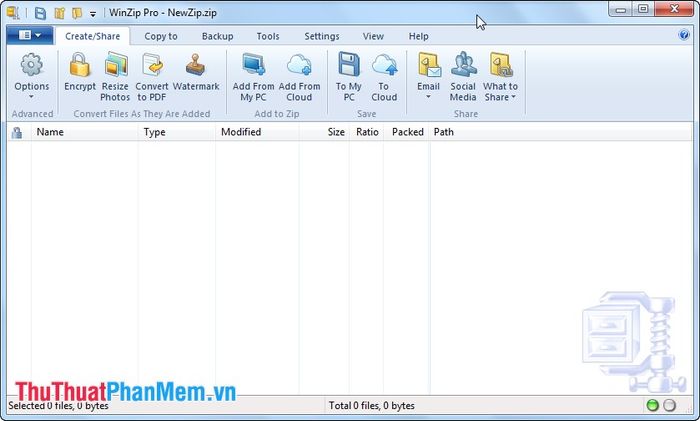Switch to the Create/Share tab

(x=92, y=36)
